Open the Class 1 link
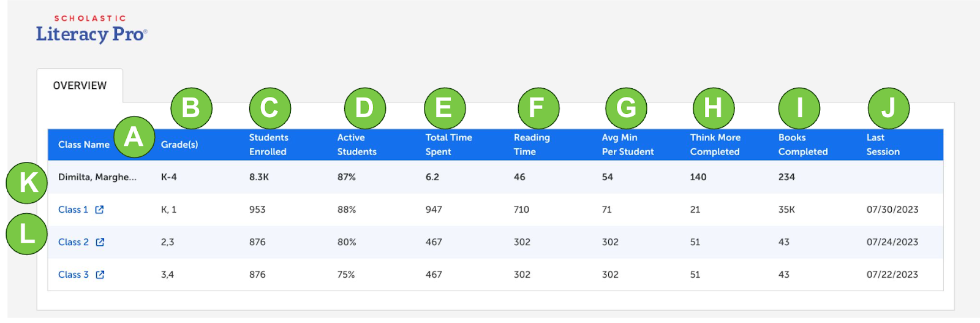980x323 pixels. [73, 210]
